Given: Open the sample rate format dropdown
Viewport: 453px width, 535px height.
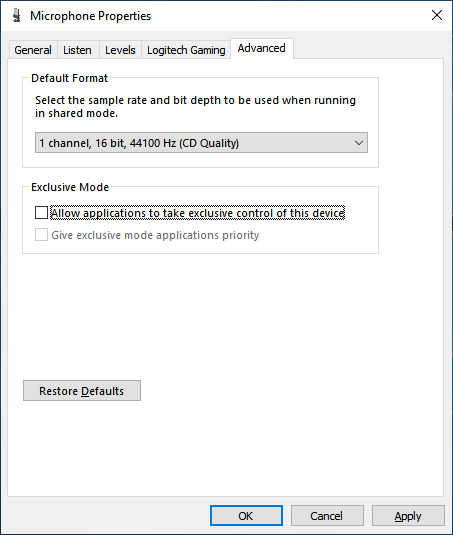Looking at the screenshot, I should click(x=201, y=143).
